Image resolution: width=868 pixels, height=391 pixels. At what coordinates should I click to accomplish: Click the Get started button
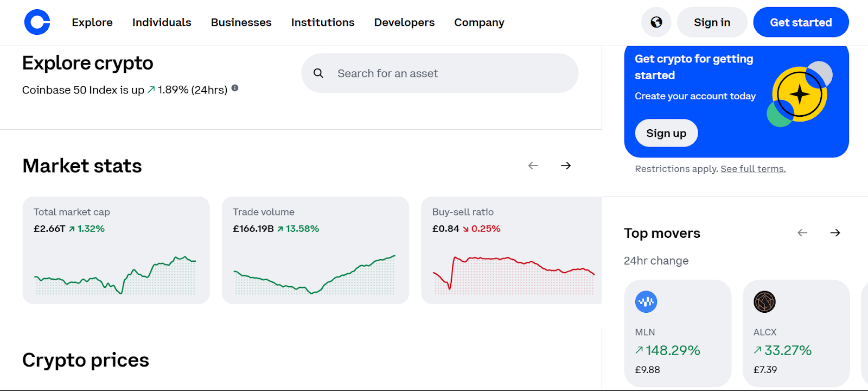(x=801, y=22)
